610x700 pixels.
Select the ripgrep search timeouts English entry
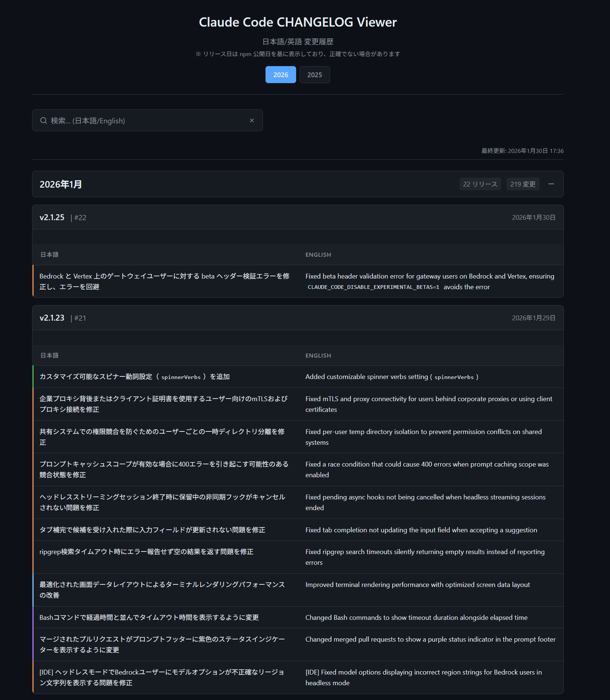click(425, 557)
